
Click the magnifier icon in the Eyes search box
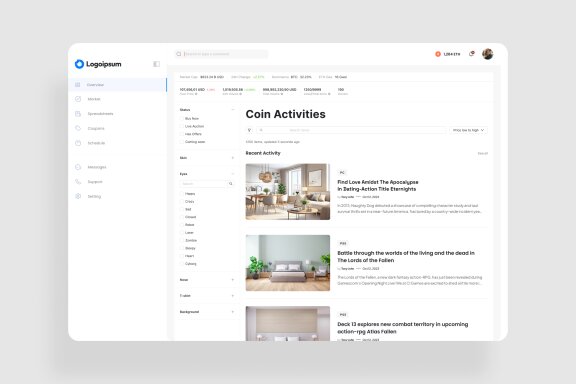(x=231, y=183)
